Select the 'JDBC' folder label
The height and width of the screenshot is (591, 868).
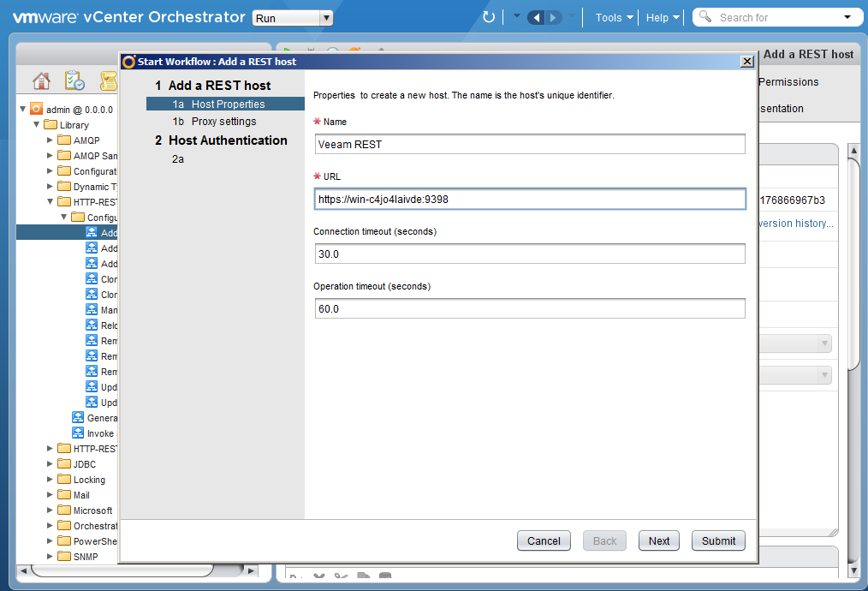pos(85,464)
